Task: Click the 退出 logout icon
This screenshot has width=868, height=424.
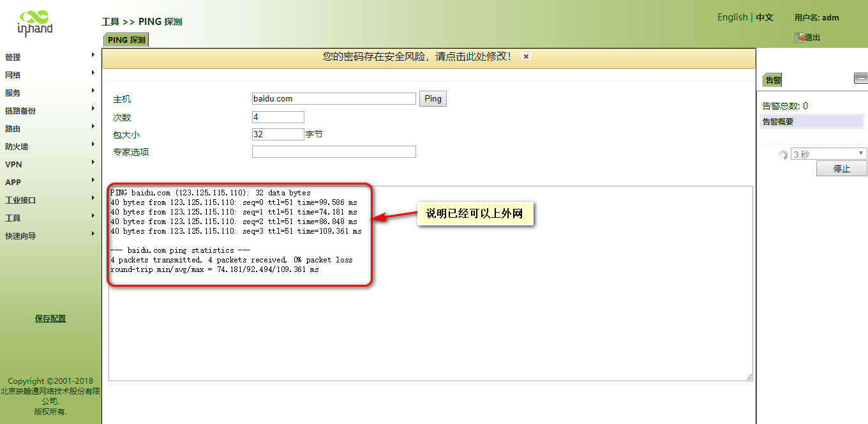Action: [799, 38]
